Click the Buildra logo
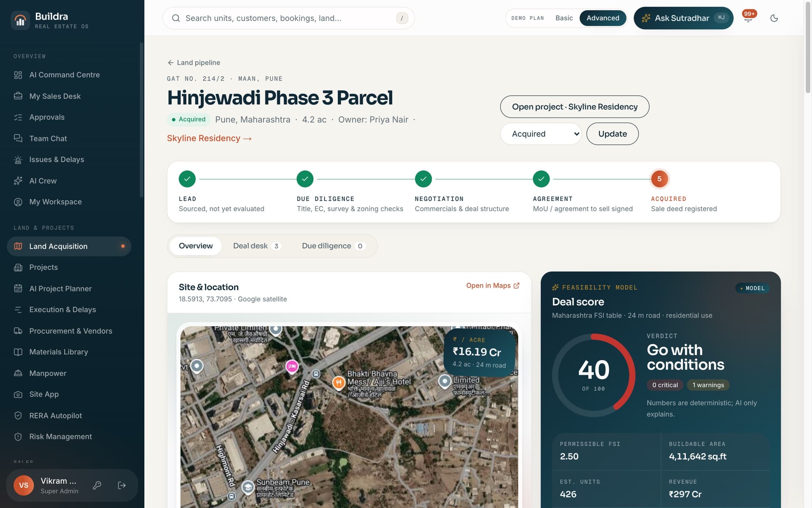The image size is (812, 508). click(x=20, y=20)
